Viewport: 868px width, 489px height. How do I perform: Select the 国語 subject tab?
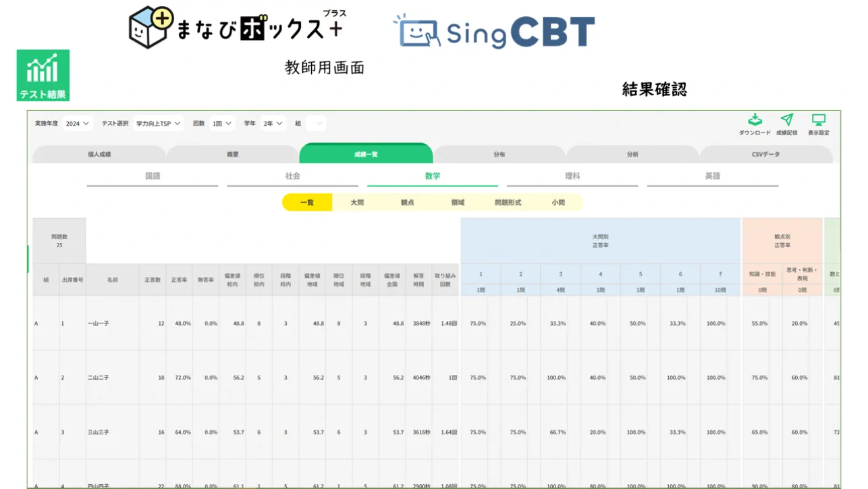click(x=153, y=176)
